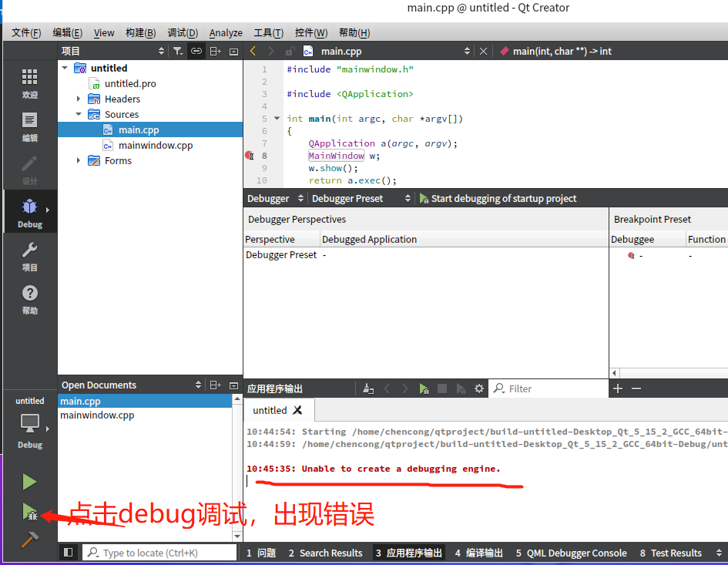Zoom in output pane with plus

tap(618, 388)
